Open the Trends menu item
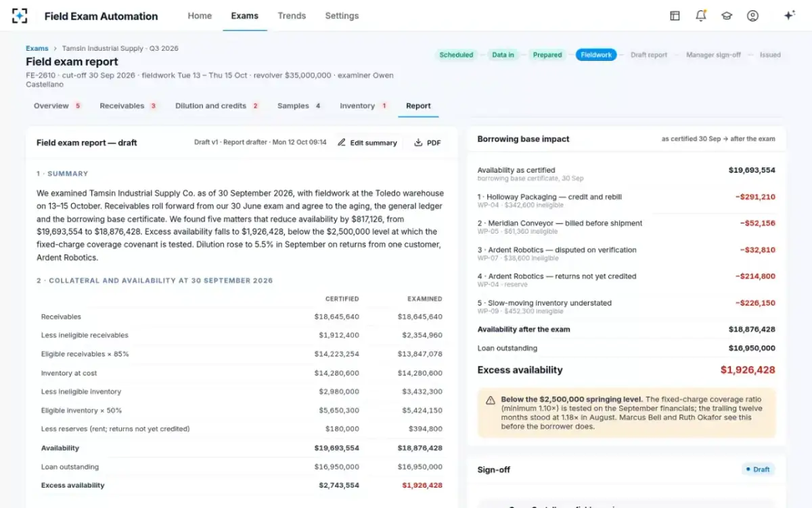Viewport: 812px width, 508px height. coord(292,16)
